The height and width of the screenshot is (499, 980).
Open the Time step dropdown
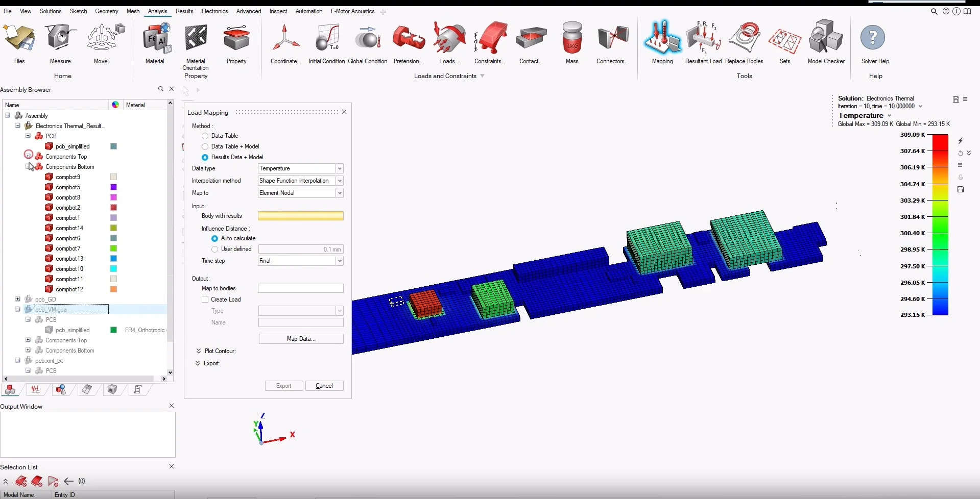pyautogui.click(x=300, y=261)
